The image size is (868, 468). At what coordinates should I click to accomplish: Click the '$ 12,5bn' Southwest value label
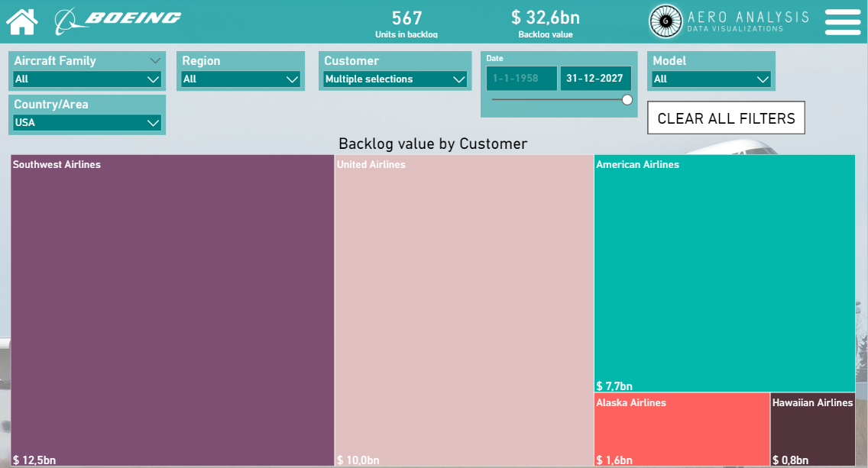34,460
